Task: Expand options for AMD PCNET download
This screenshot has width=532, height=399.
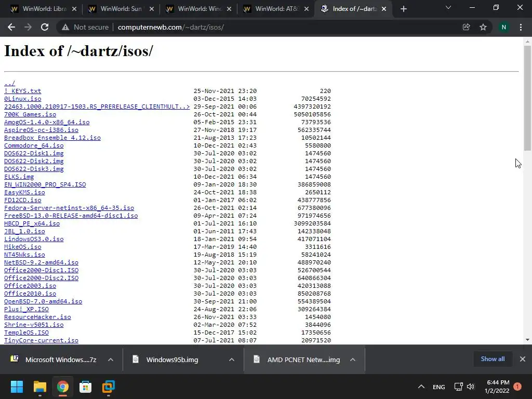Action: pyautogui.click(x=353, y=360)
